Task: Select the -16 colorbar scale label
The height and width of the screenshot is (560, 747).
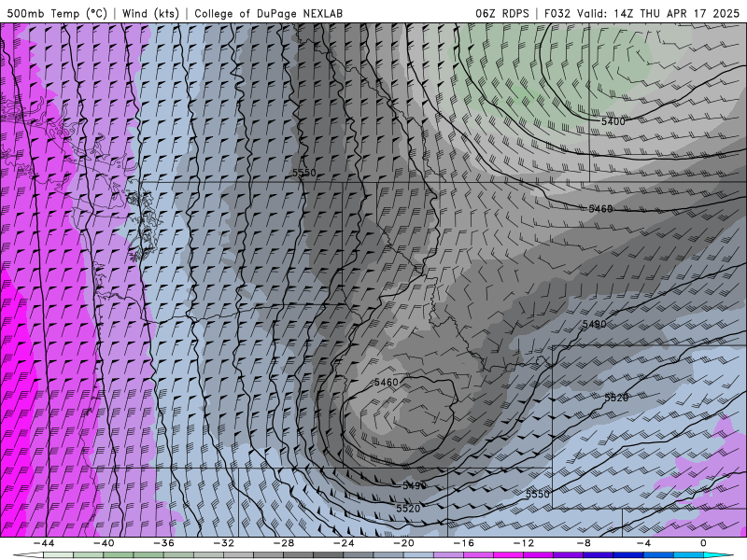Action: 463,543
